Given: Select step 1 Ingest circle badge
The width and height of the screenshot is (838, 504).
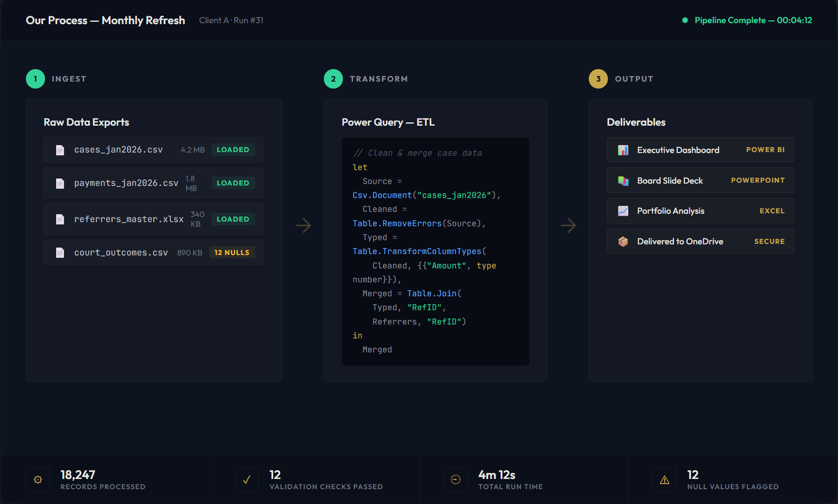Looking at the screenshot, I should [x=35, y=79].
